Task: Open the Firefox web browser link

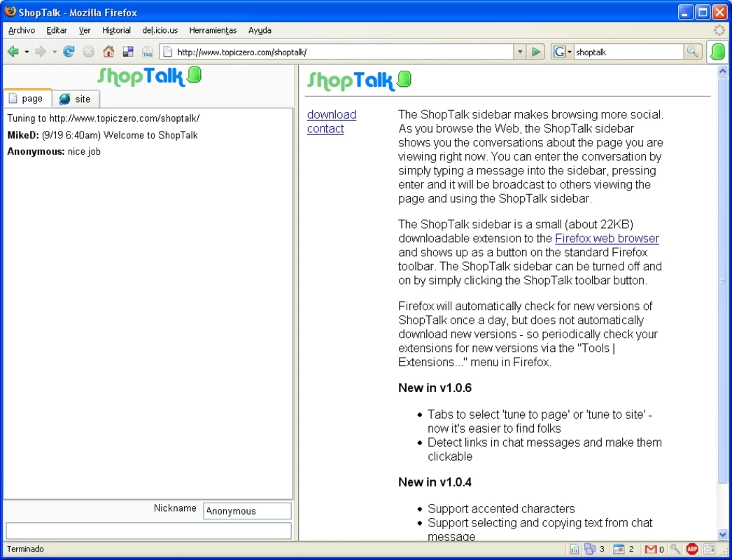Action: (607, 238)
